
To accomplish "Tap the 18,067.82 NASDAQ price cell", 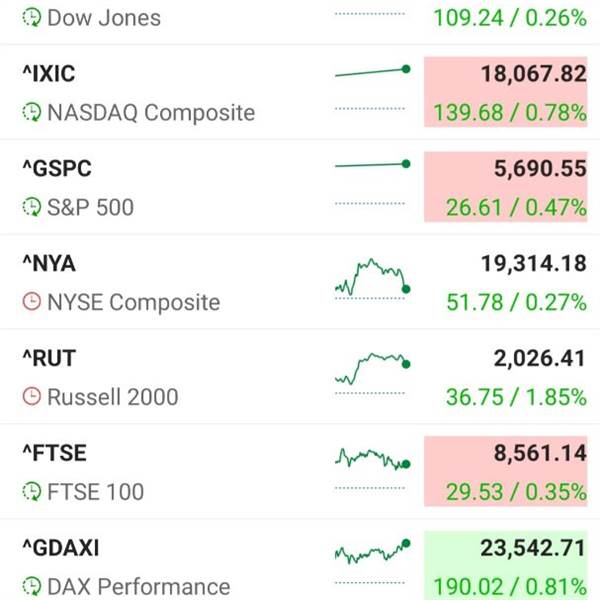I will 505,92.
